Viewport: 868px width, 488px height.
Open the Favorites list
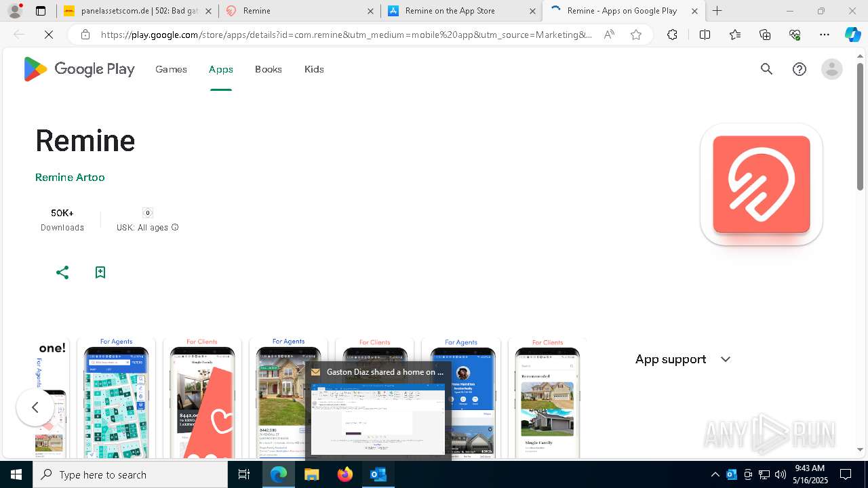735,35
